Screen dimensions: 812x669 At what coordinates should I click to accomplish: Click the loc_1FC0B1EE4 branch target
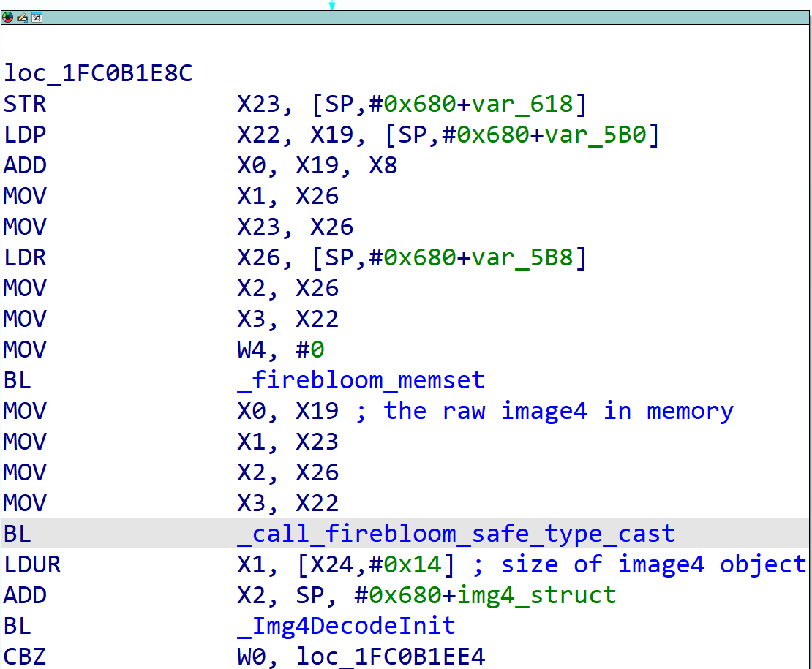(x=391, y=657)
